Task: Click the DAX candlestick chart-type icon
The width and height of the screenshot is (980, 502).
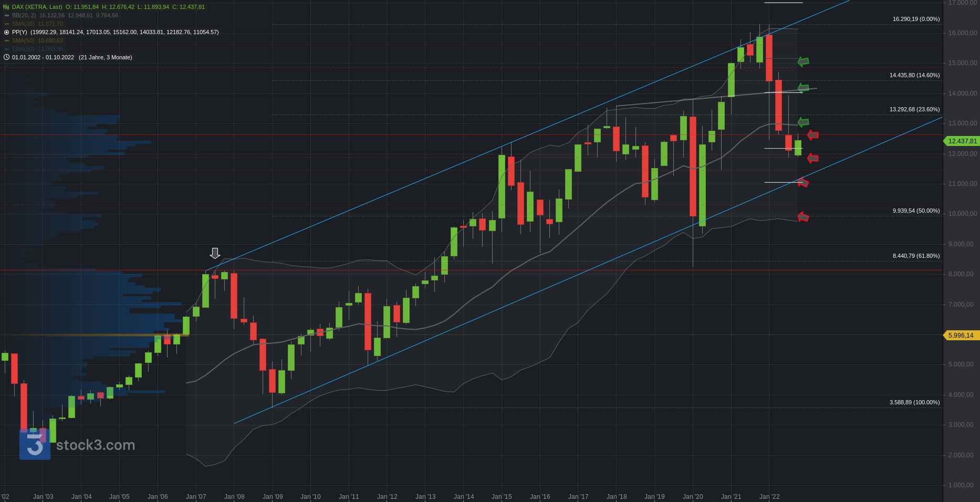Action: click(x=6, y=7)
